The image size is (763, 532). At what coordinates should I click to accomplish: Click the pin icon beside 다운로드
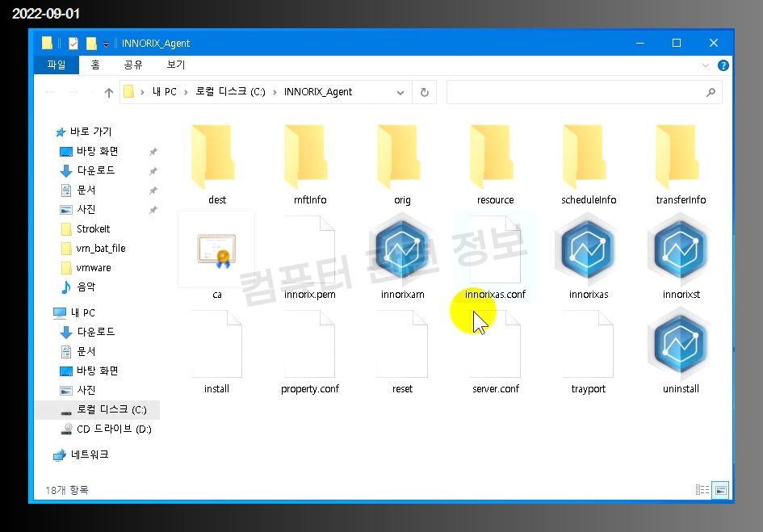153,171
